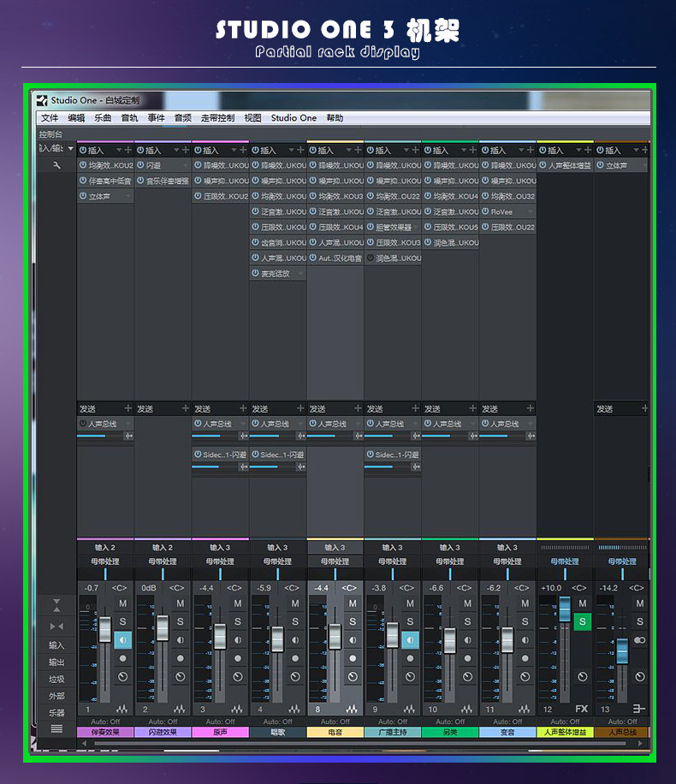This screenshot has width=676, height=784.
Task: Click the stereo link icon on 人声总线
Action: click(639, 640)
